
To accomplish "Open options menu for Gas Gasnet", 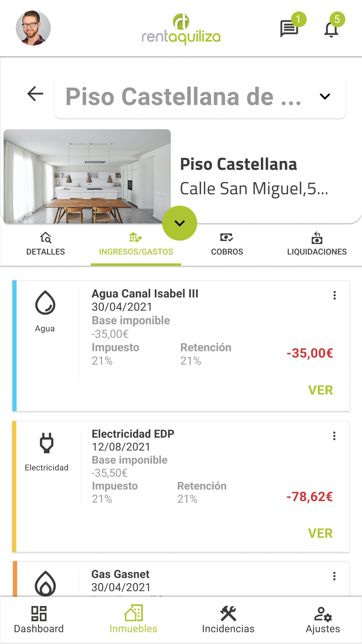I will point(334,576).
